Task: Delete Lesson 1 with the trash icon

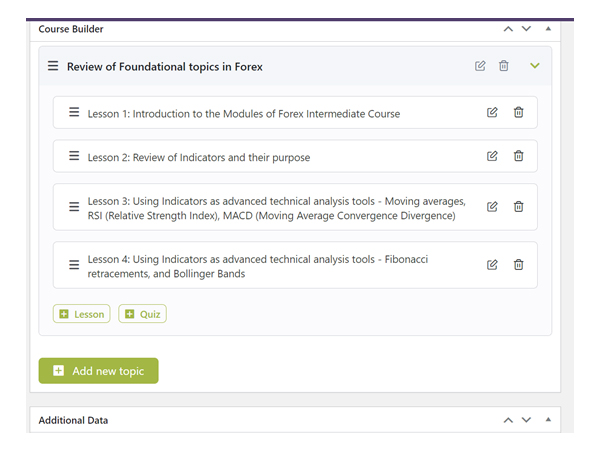Action: tap(518, 112)
